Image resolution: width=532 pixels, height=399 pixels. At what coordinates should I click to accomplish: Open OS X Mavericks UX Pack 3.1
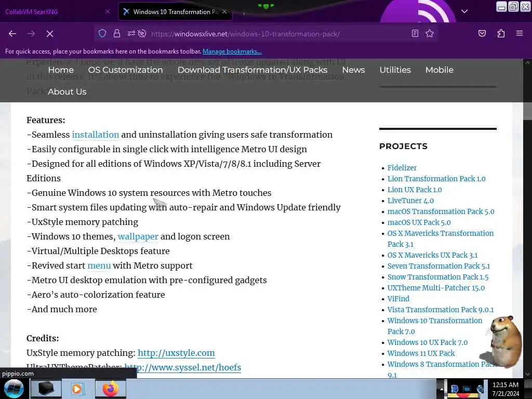(x=433, y=255)
